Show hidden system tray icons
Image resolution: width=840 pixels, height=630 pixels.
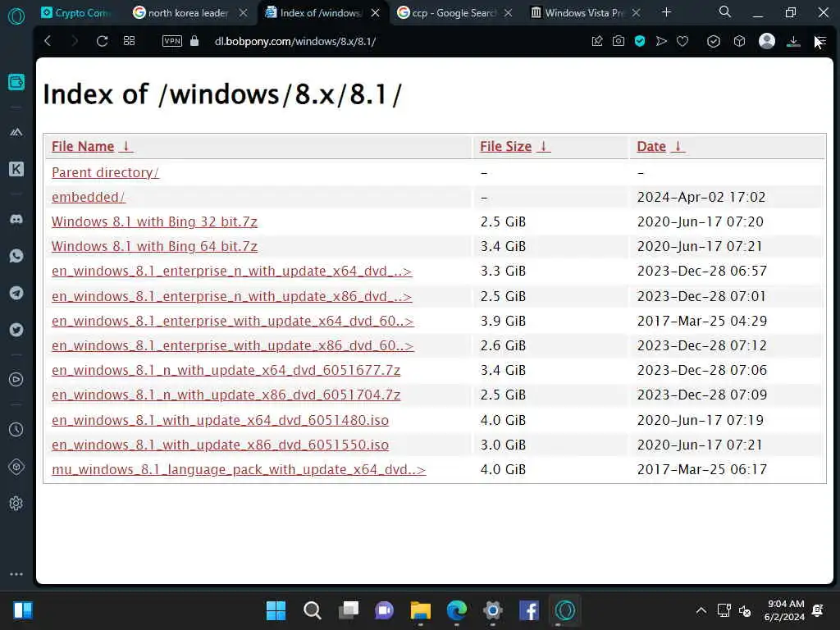coord(701,610)
